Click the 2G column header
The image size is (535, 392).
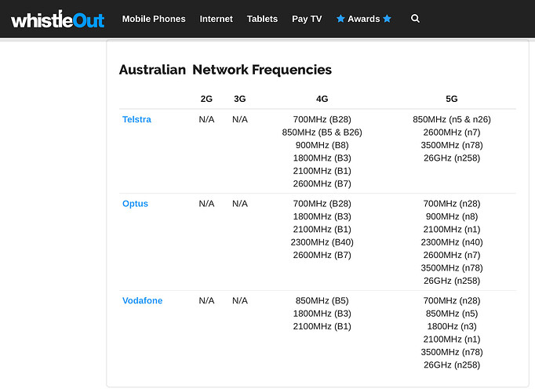pyautogui.click(x=206, y=99)
